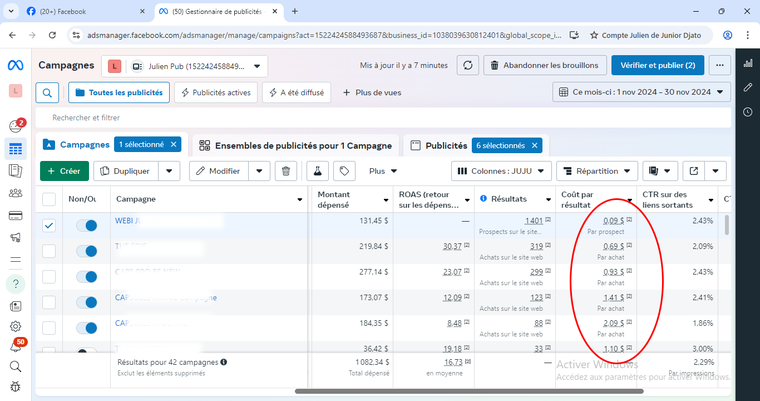Open the magnifier search button beside Toutes les publicités
The image size is (760, 401).
(x=48, y=93)
